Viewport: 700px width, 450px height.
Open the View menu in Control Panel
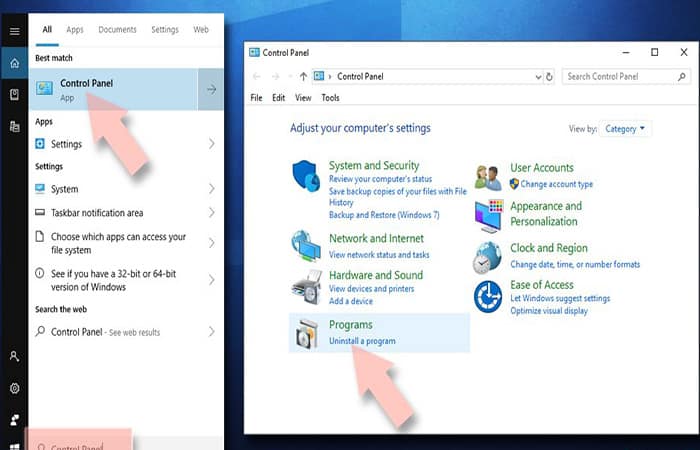coord(303,98)
